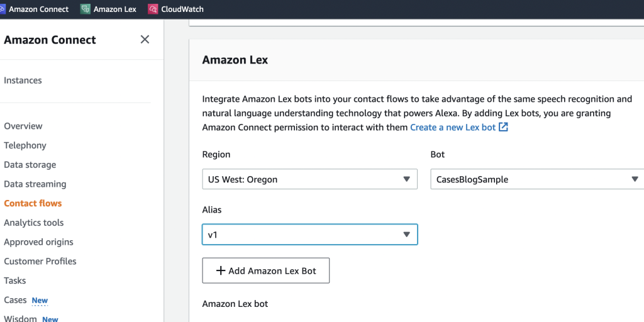Follow the Create a new Lex bot link
644x322 pixels.
(453, 127)
